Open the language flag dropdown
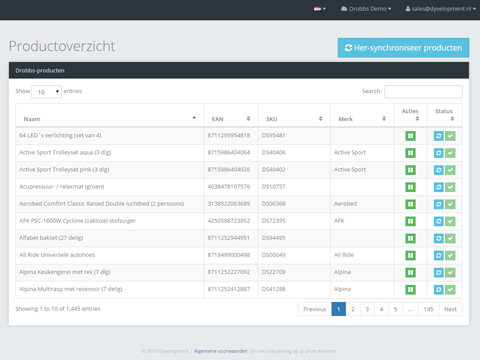 tap(320, 9)
